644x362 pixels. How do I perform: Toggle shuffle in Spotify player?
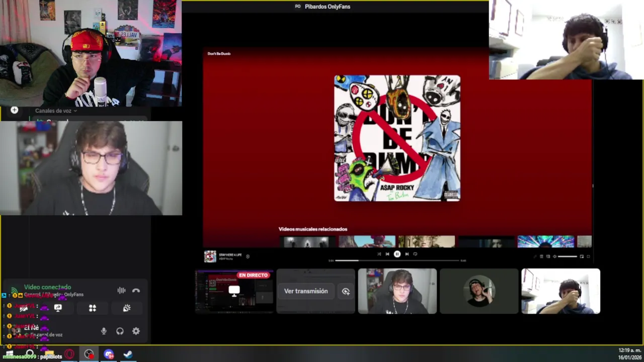(x=379, y=254)
